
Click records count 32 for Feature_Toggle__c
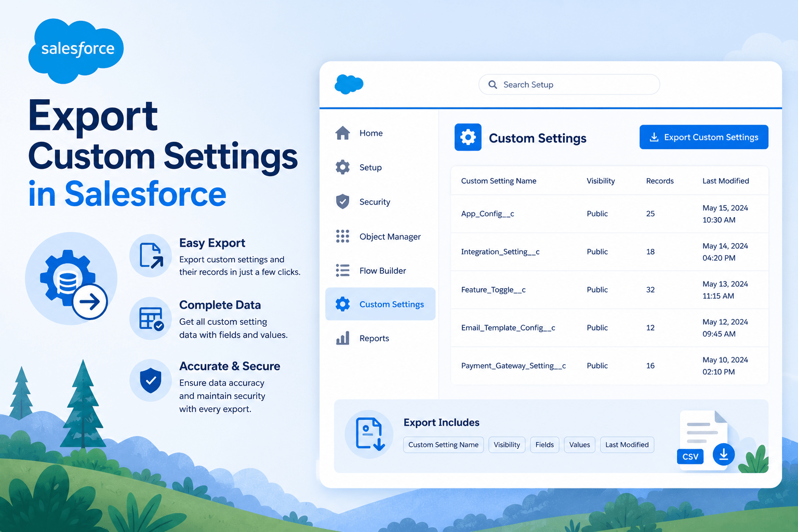coord(650,289)
